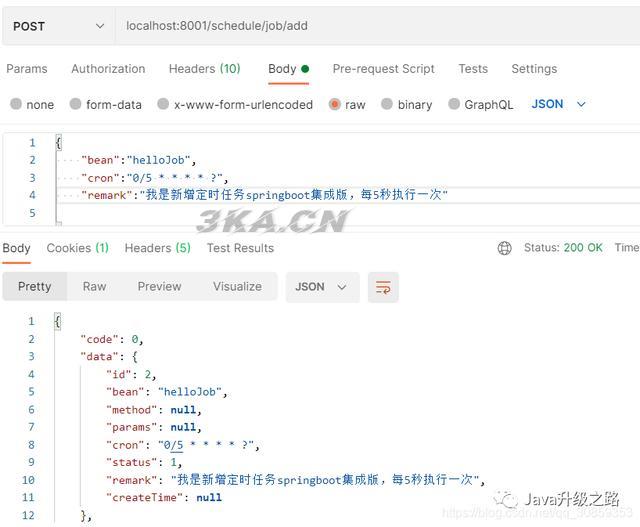Place cursor on request editor line 5
Image resolution: width=640 pixels, height=527 pixels.
[347, 213]
